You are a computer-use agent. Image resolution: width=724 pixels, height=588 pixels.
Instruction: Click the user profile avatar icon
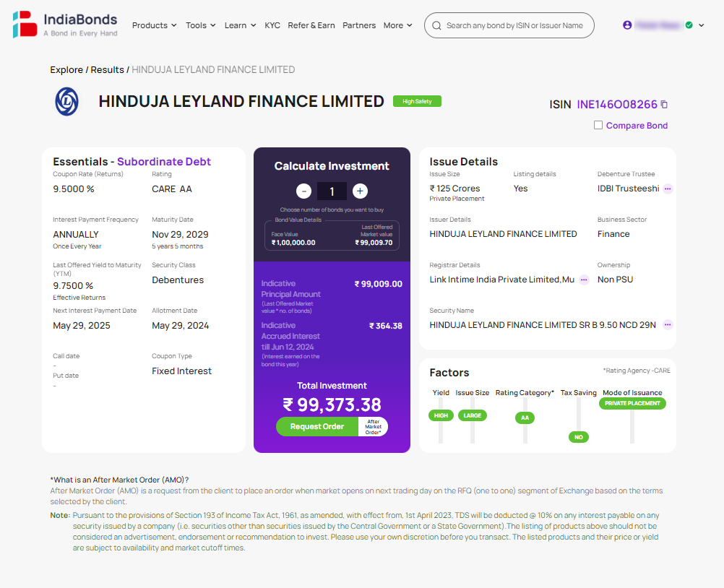click(x=627, y=25)
